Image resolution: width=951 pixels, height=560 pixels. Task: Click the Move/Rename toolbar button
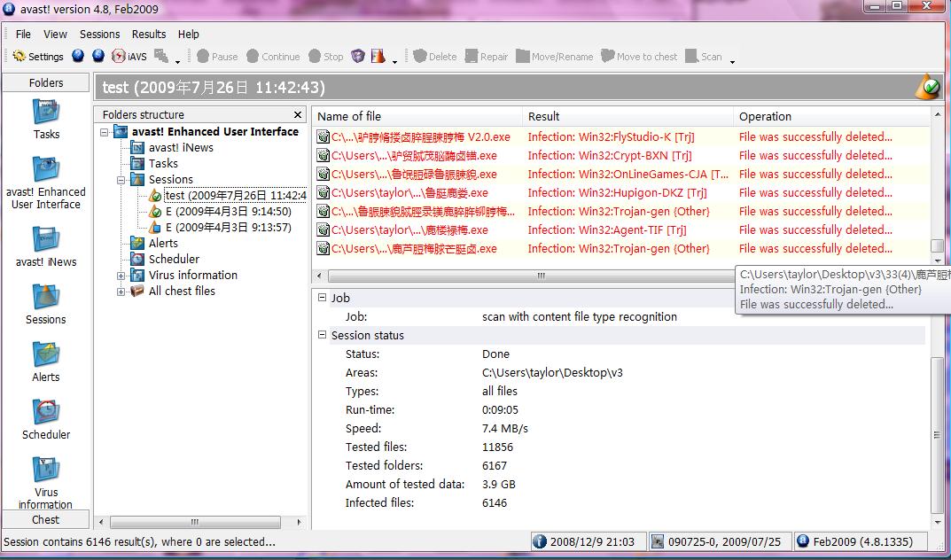pos(554,57)
